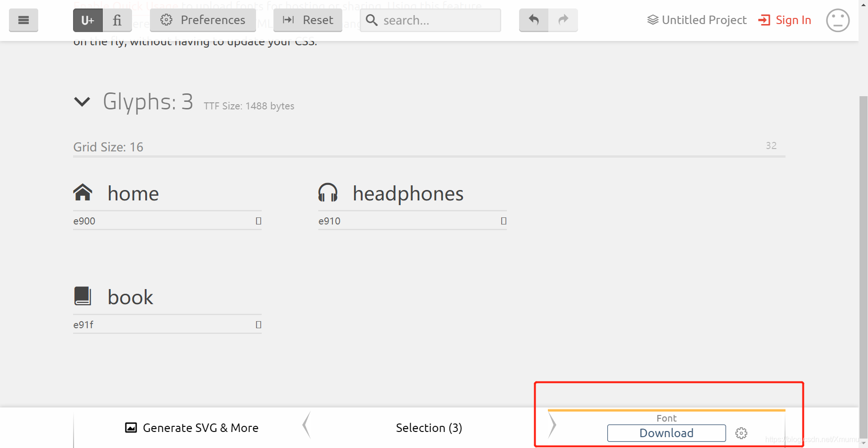Click the Reset codes button
Screen dimensions: 868x448
(308, 20)
